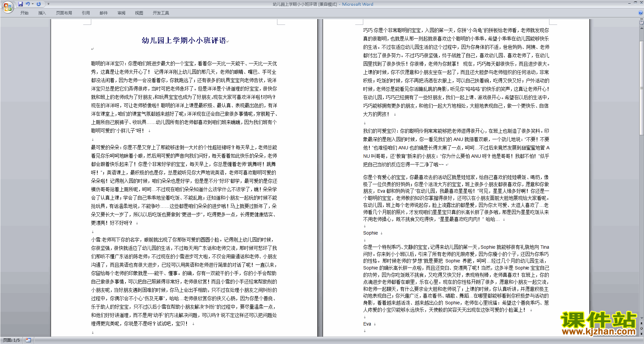Image resolution: width=644 pixels, height=344 pixels.
Task: Open the 插入 ribbon tab
Action: (x=42, y=13)
